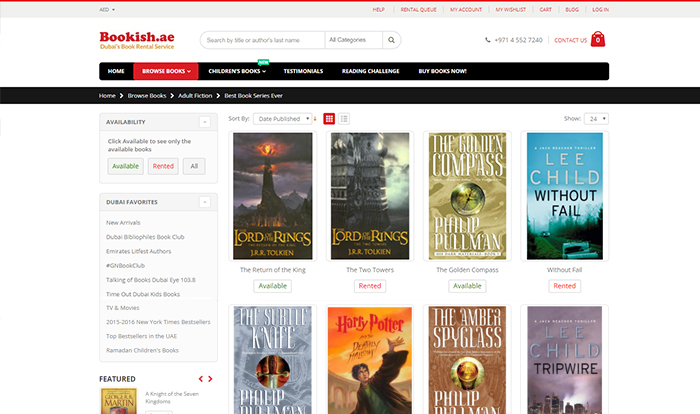
Task: Open New Arrivals favorites link
Action: (123, 222)
